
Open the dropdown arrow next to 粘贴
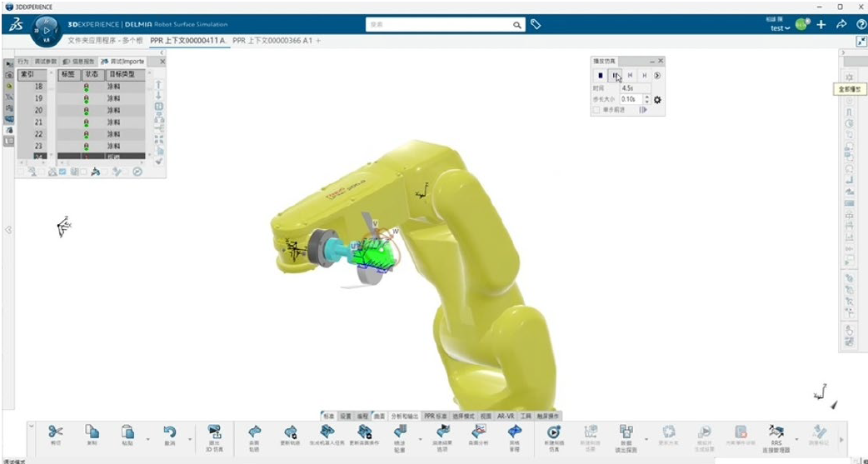(x=147, y=439)
